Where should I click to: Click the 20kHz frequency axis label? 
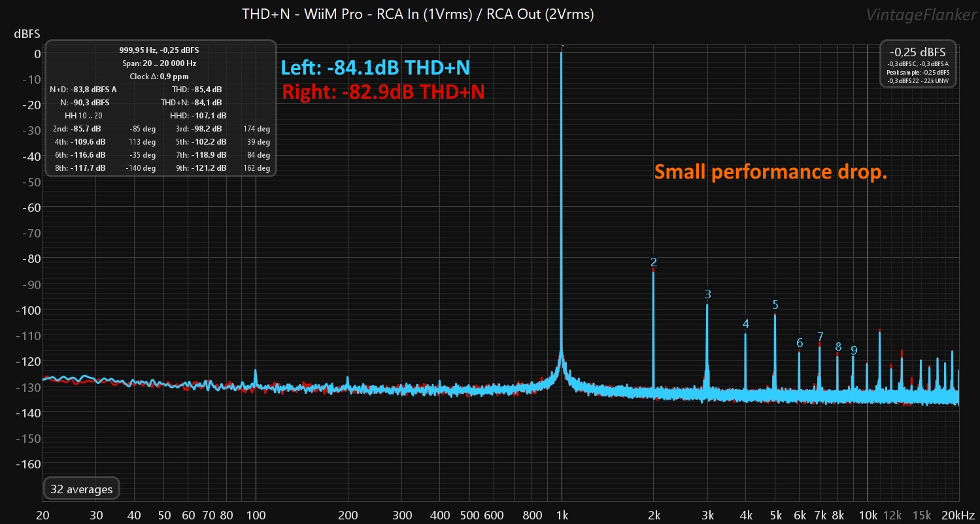pyautogui.click(x=958, y=514)
